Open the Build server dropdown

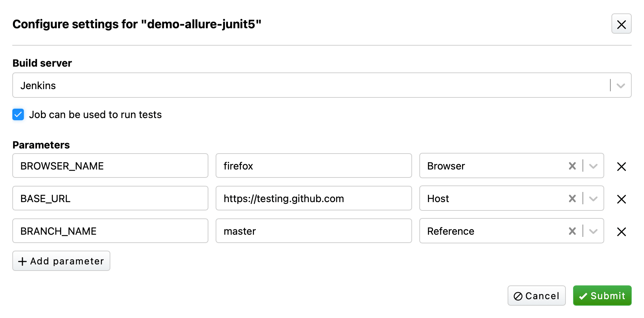coord(621,85)
